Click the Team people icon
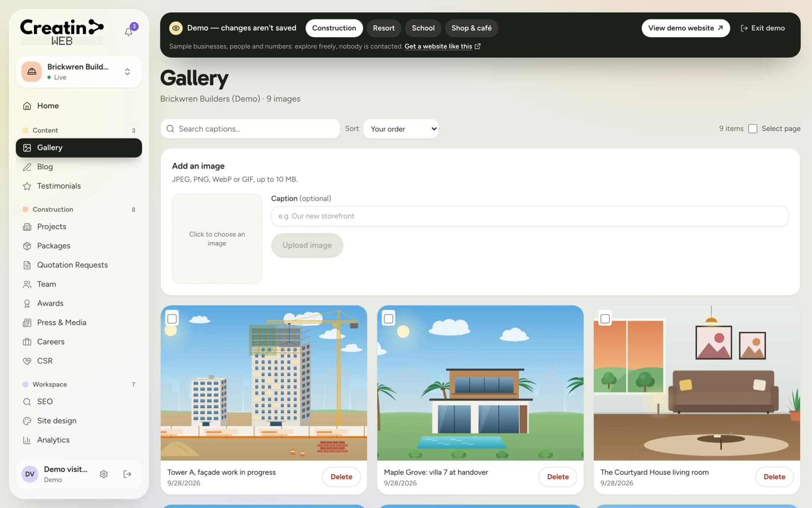This screenshot has height=508, width=812. point(27,284)
